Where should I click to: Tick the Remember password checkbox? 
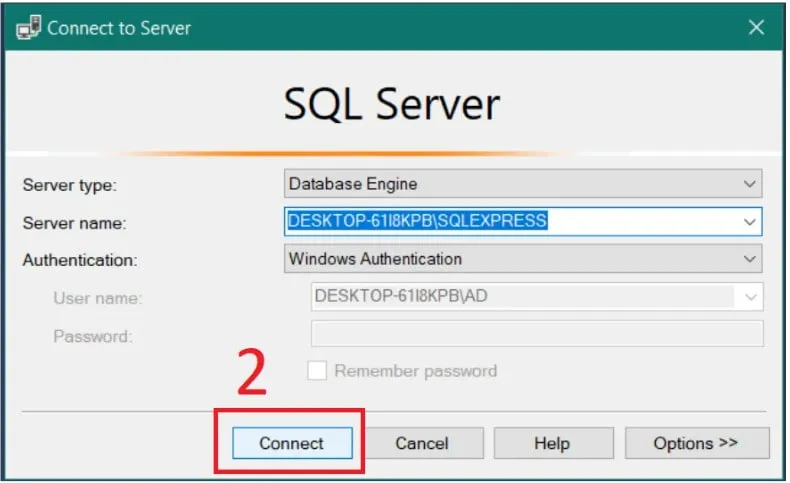[317, 371]
